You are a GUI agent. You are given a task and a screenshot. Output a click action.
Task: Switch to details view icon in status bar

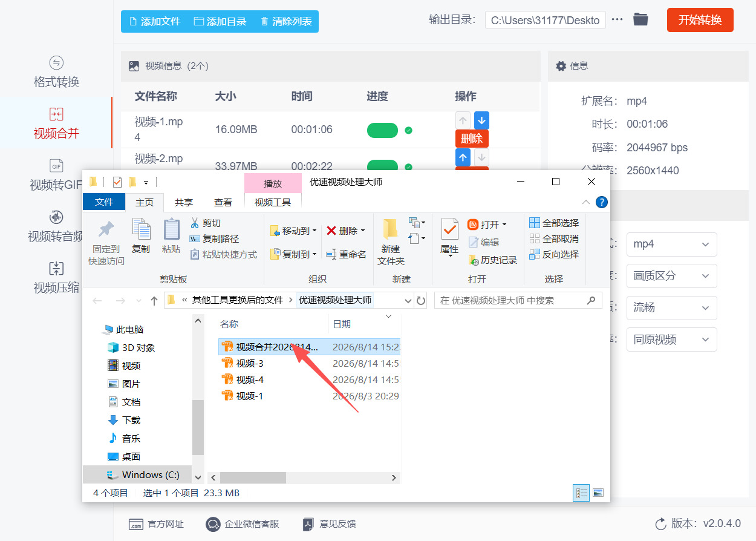[x=581, y=493]
